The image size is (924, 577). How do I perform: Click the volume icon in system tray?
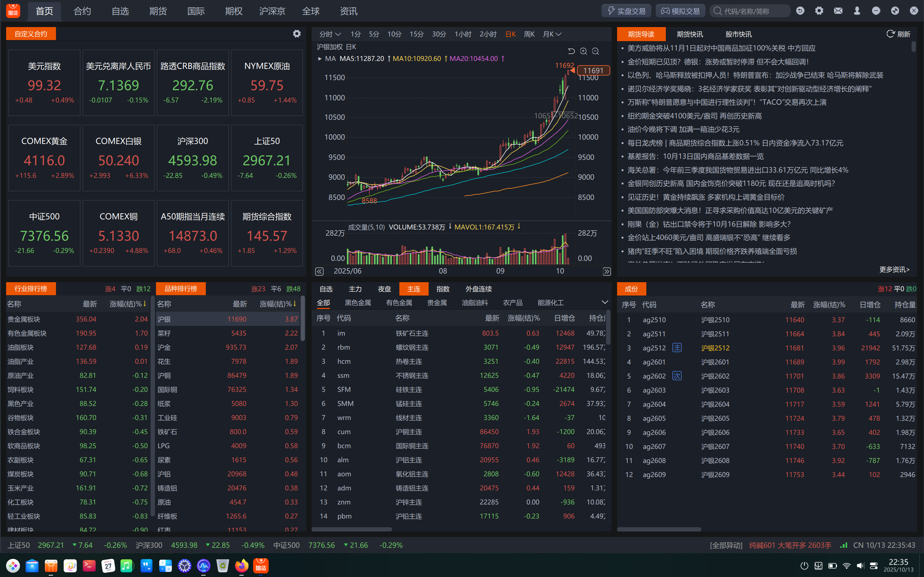[860, 565]
